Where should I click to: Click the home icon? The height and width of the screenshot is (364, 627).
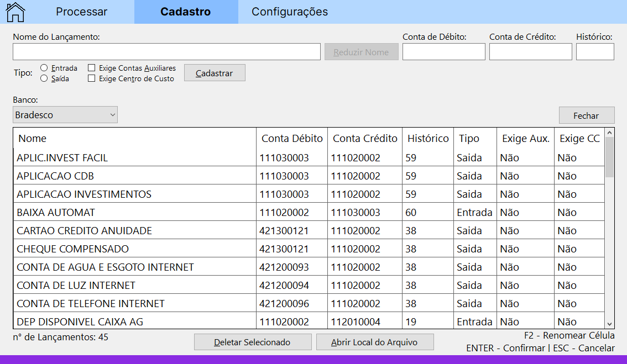(15, 12)
